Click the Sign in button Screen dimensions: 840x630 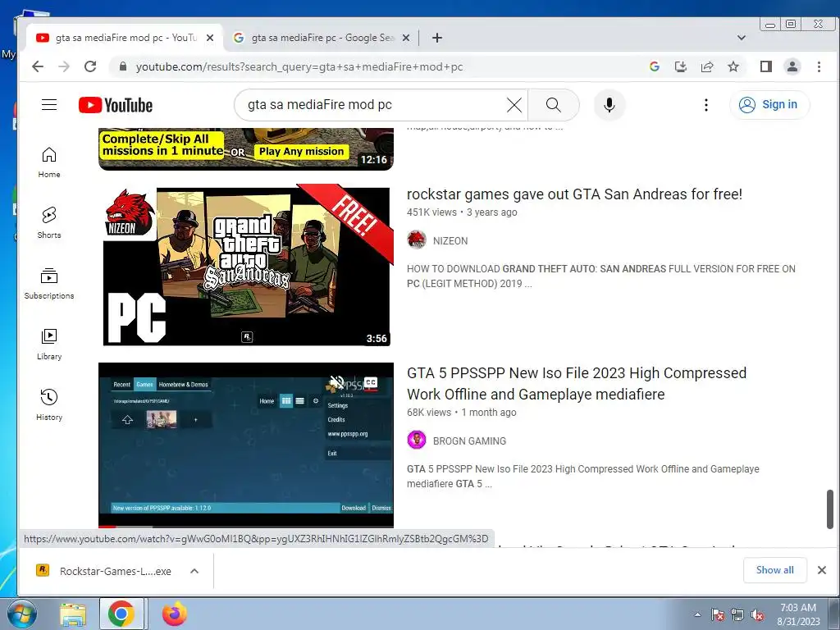coord(769,104)
